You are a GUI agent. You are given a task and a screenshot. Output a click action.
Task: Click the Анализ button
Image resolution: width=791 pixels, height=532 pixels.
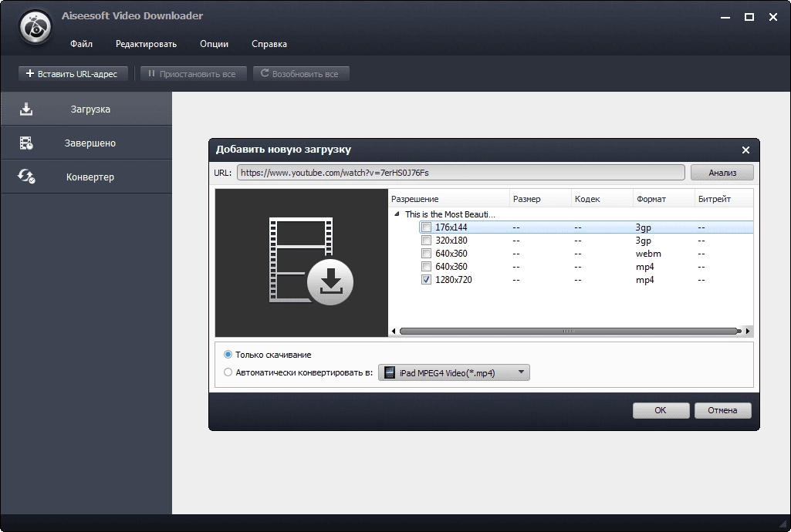point(722,172)
